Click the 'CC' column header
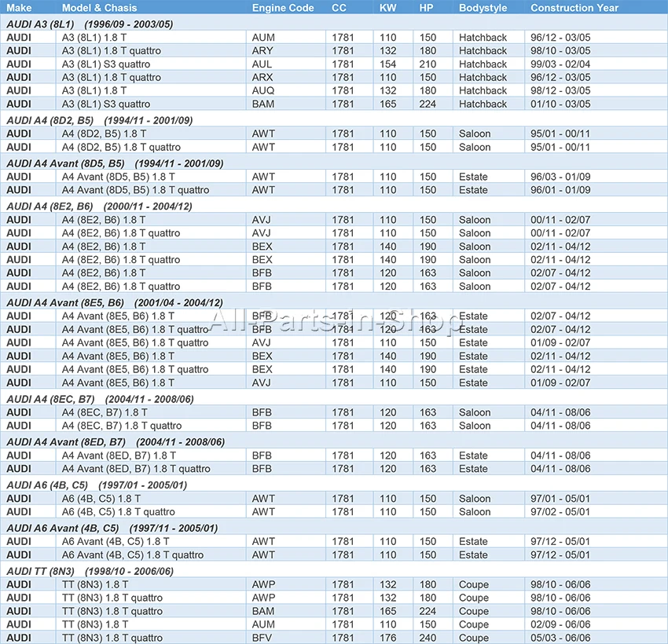Image resolution: width=668 pixels, height=644 pixels. (339, 8)
